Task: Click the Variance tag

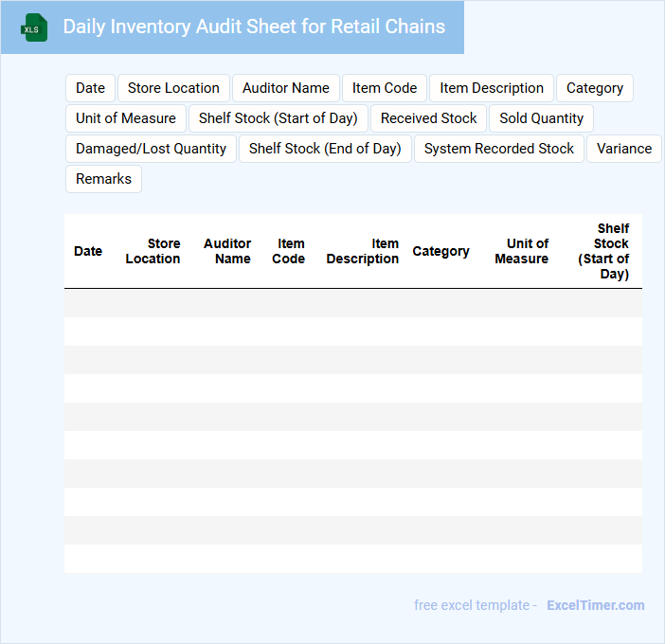Action: 623,149
